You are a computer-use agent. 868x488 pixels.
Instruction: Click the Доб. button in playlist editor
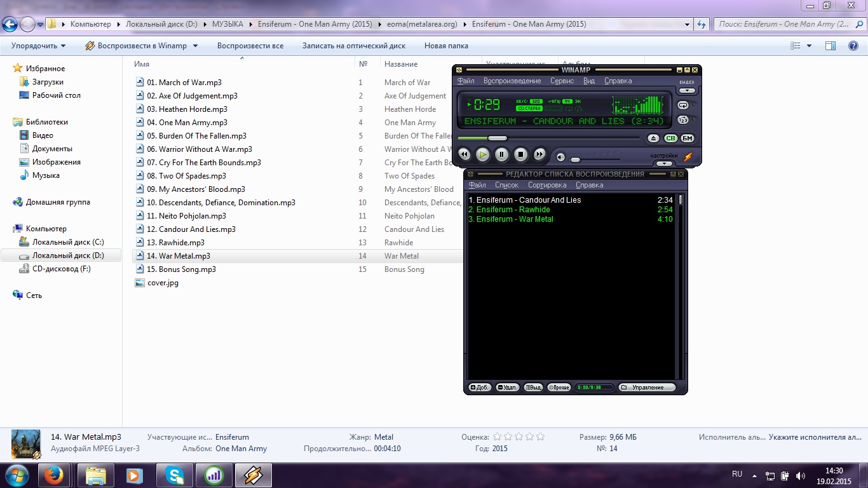click(x=480, y=387)
